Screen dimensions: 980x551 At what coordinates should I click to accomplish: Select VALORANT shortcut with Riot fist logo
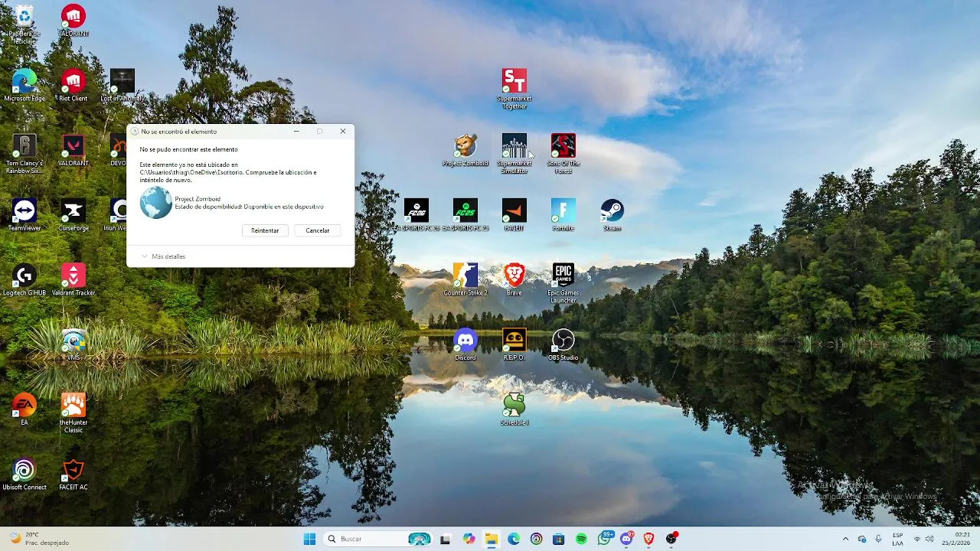point(73,21)
